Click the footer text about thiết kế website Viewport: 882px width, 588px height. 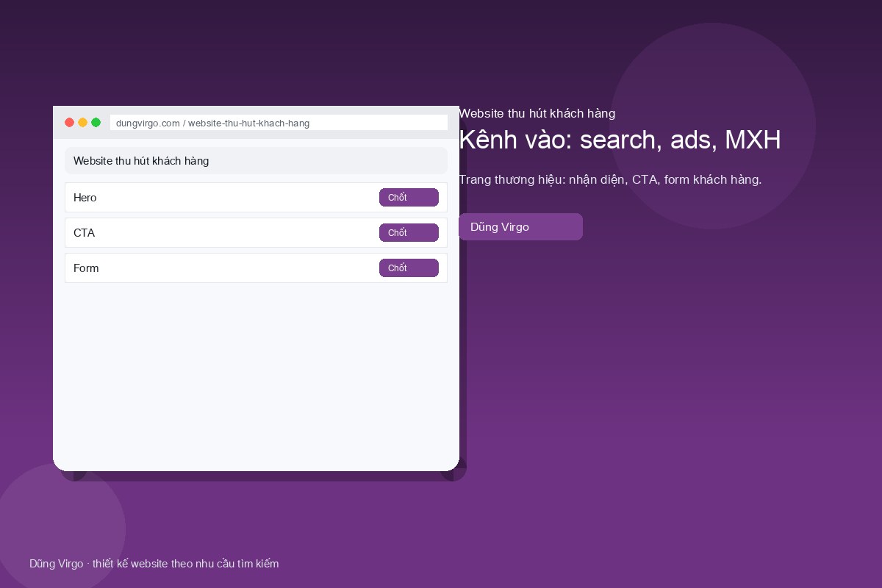[154, 564]
